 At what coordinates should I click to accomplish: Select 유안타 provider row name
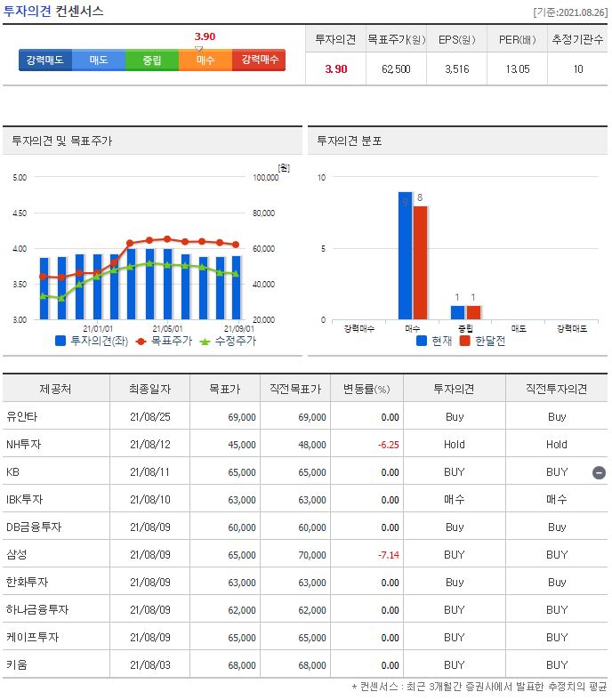[x=22, y=416]
